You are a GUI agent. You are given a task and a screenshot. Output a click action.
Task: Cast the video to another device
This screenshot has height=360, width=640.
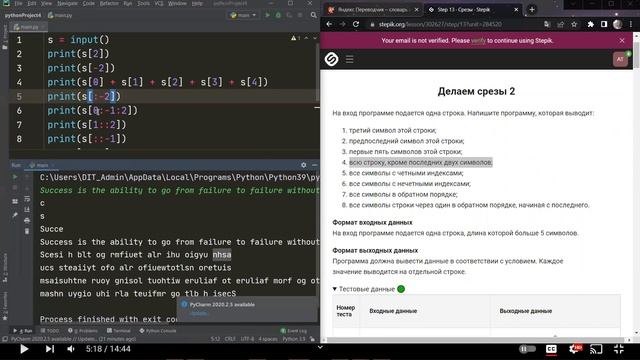(x=596, y=349)
